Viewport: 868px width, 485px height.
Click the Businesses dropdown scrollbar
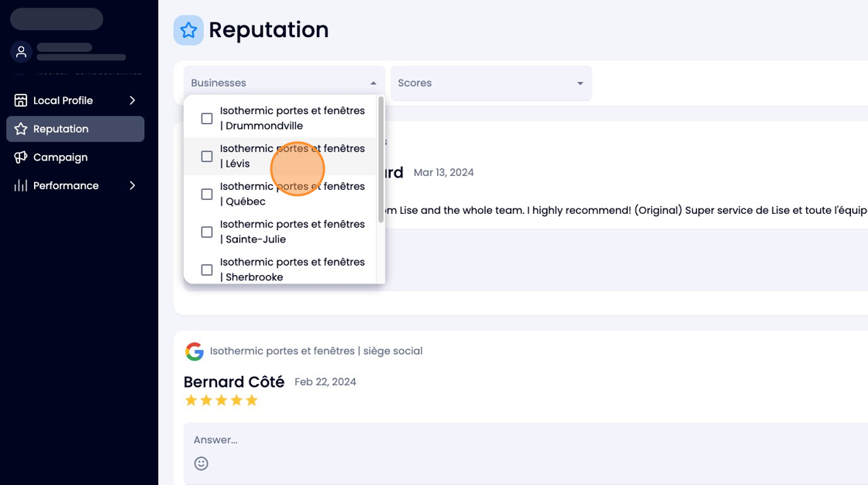point(381,160)
